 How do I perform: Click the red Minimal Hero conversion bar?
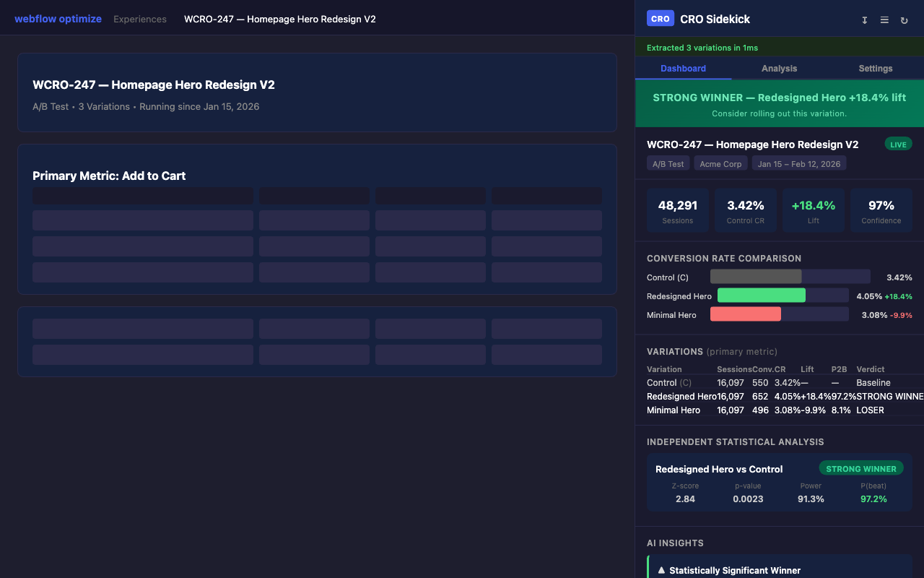[x=746, y=314]
